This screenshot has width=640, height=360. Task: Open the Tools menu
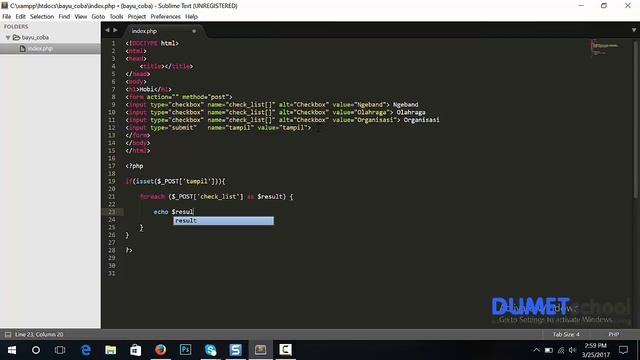pyautogui.click(x=116, y=17)
